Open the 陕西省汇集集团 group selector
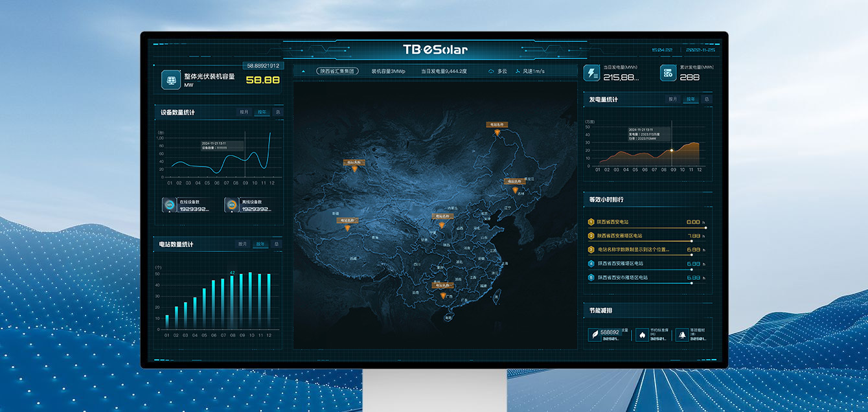Image resolution: width=868 pixels, height=412 pixels. [336, 71]
